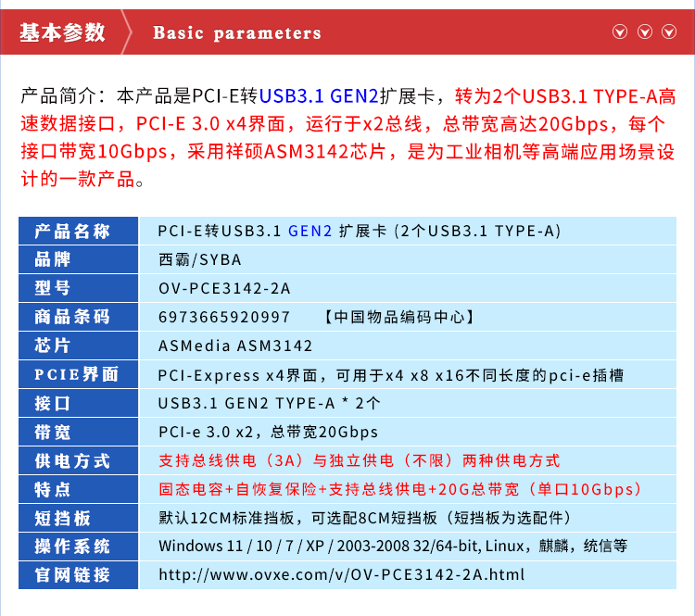Select the brand value 西霸/SYBA
Viewport: 695px width, 616px height.
click(200, 259)
